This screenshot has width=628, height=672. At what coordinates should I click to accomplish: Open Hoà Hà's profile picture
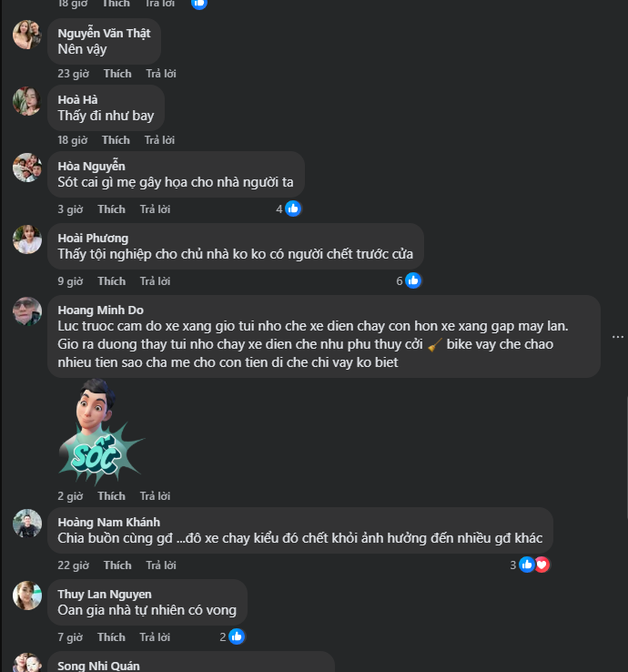click(26, 101)
